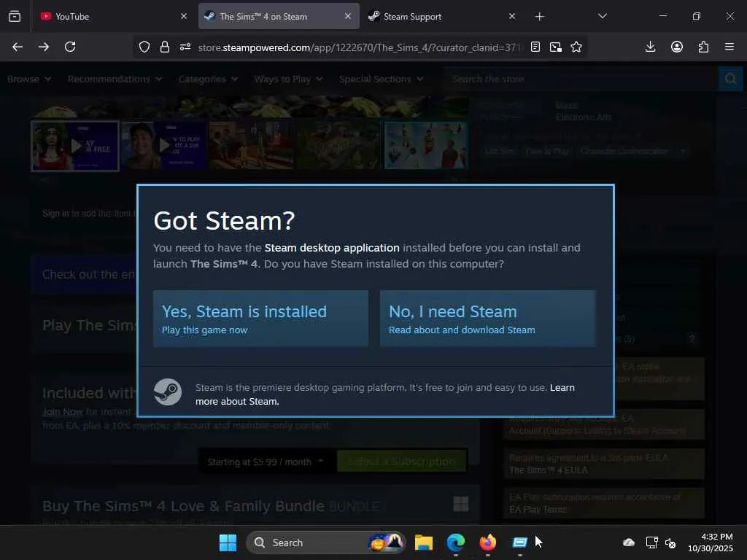Expand the list all tabs chevron
The height and width of the screenshot is (560, 747).
click(x=602, y=16)
